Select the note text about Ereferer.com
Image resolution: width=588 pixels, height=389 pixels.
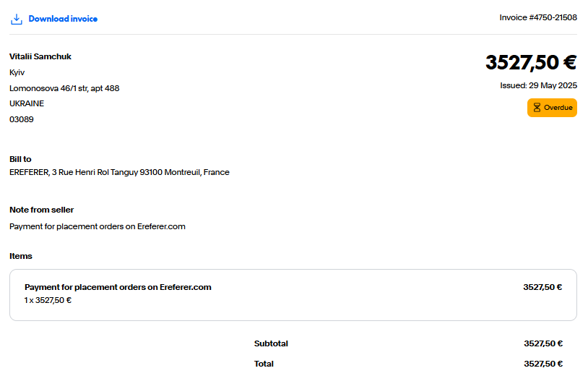click(x=98, y=226)
